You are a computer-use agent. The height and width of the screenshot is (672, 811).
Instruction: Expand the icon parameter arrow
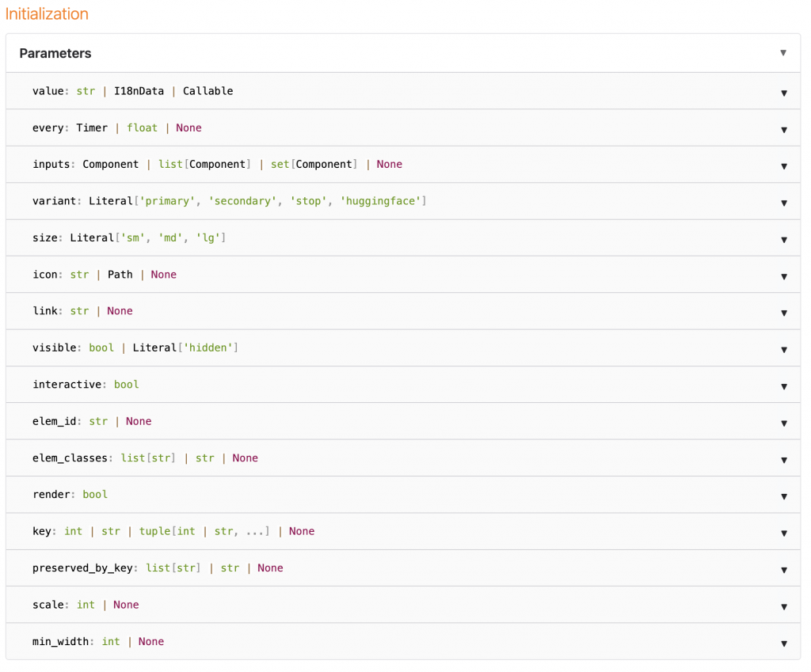(x=784, y=276)
